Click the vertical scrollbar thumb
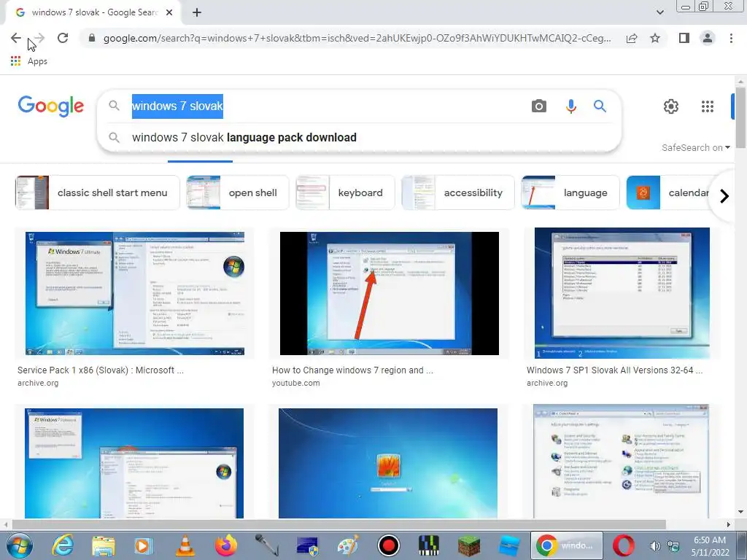 coord(740,117)
